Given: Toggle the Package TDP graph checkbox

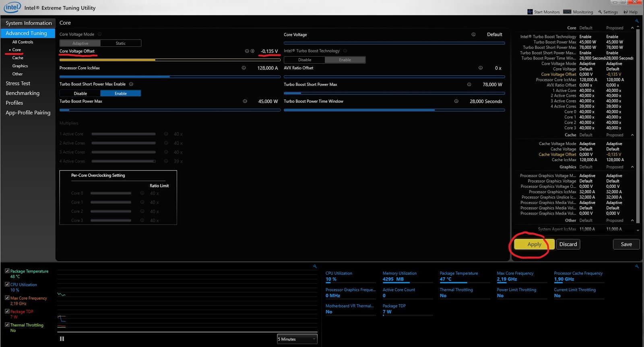Looking at the screenshot, I should (7, 311).
